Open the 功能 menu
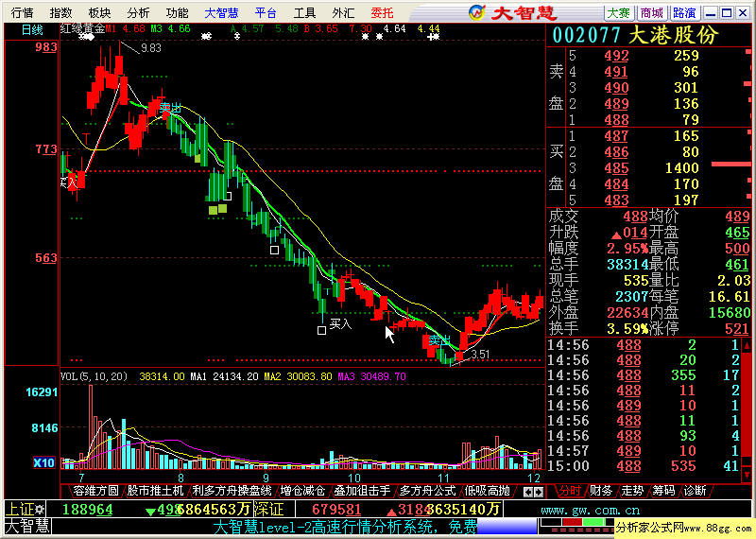756x539 pixels. click(177, 12)
